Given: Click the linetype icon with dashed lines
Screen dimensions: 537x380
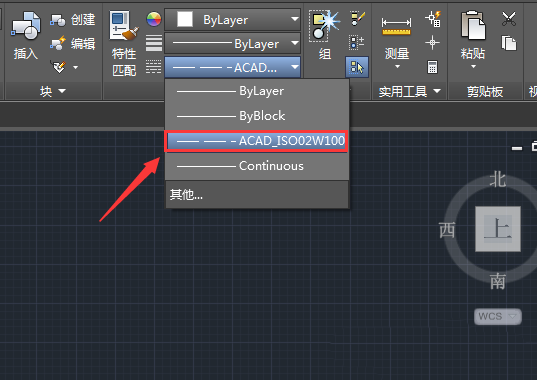Looking at the screenshot, I should [x=154, y=67].
